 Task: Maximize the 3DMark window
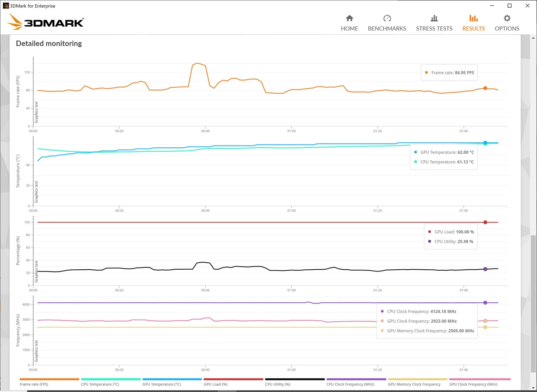[509, 6]
